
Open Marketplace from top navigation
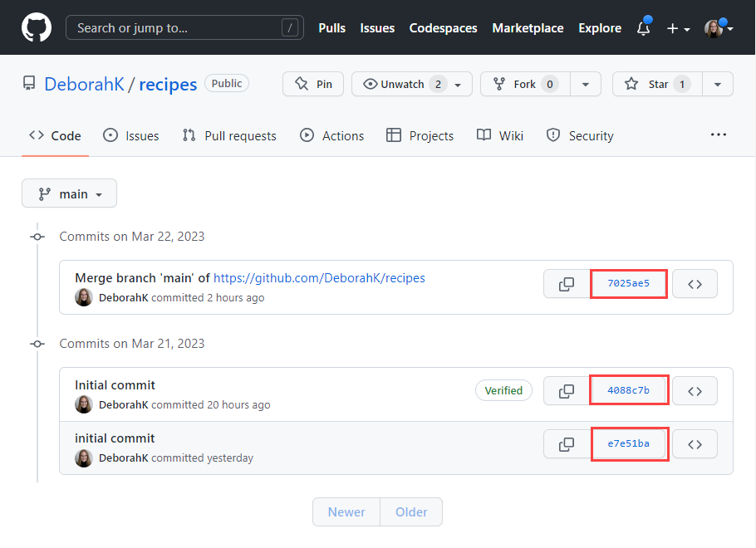[528, 28]
